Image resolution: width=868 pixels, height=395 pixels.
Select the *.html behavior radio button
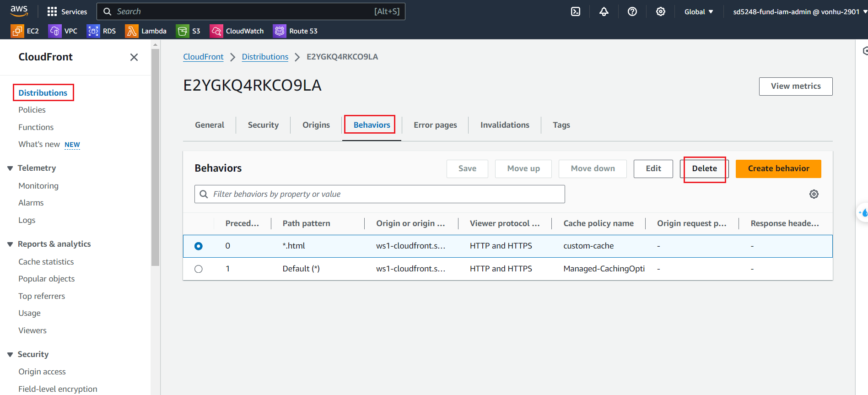pyautogui.click(x=199, y=246)
